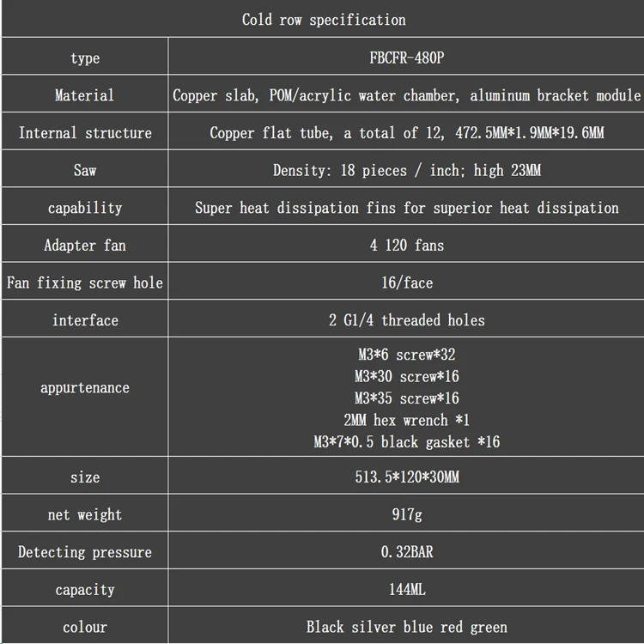Click the model value 'FBCFR-480P'
The image size is (644, 644).
[407, 58]
